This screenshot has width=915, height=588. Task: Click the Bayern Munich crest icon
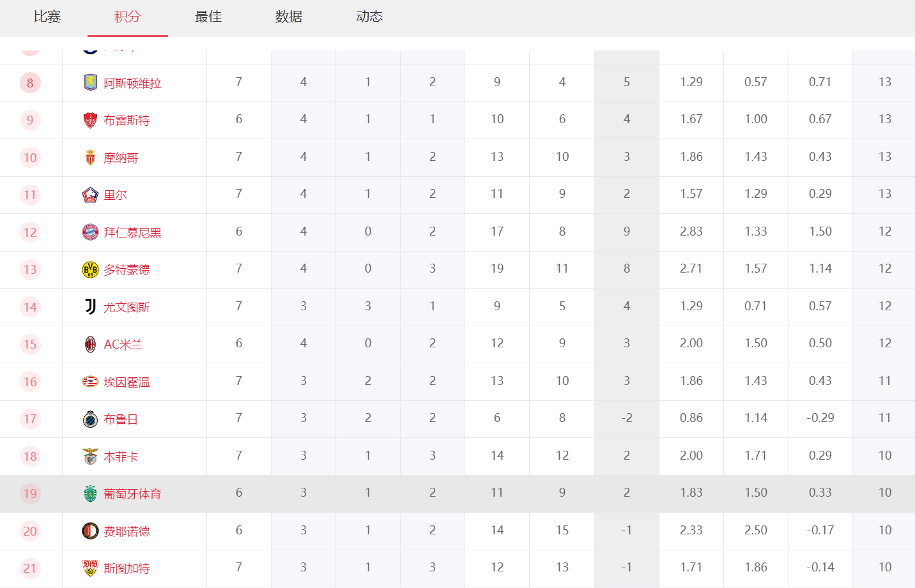click(x=90, y=232)
